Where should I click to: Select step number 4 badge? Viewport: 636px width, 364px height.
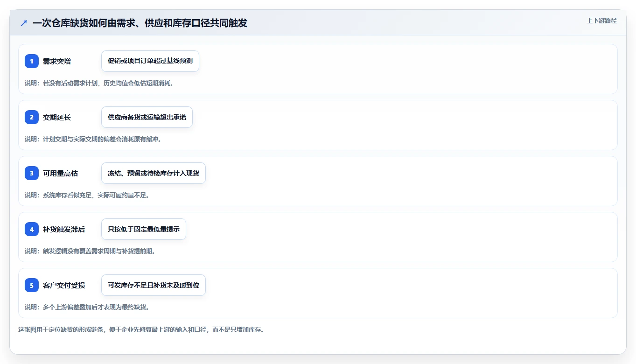click(32, 229)
